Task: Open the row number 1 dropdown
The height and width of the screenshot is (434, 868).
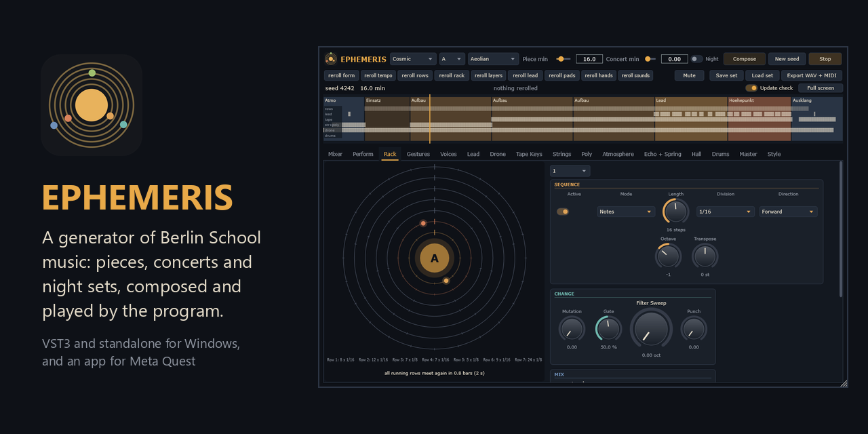Action: 570,171
